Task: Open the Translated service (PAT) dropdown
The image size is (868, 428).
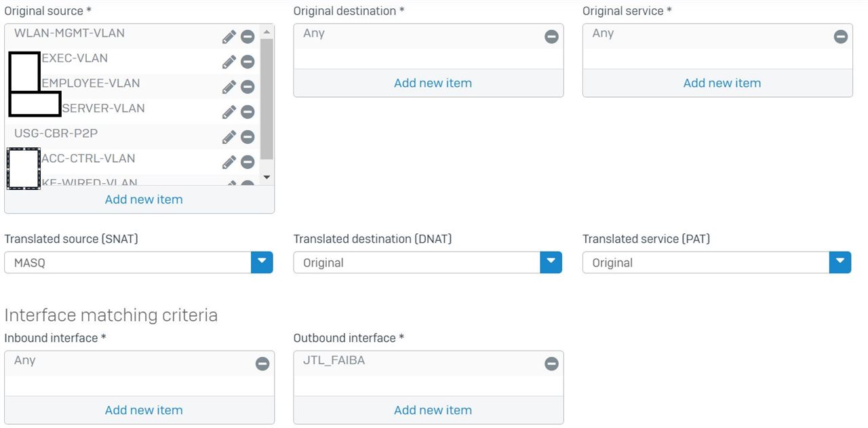Action: click(x=840, y=262)
